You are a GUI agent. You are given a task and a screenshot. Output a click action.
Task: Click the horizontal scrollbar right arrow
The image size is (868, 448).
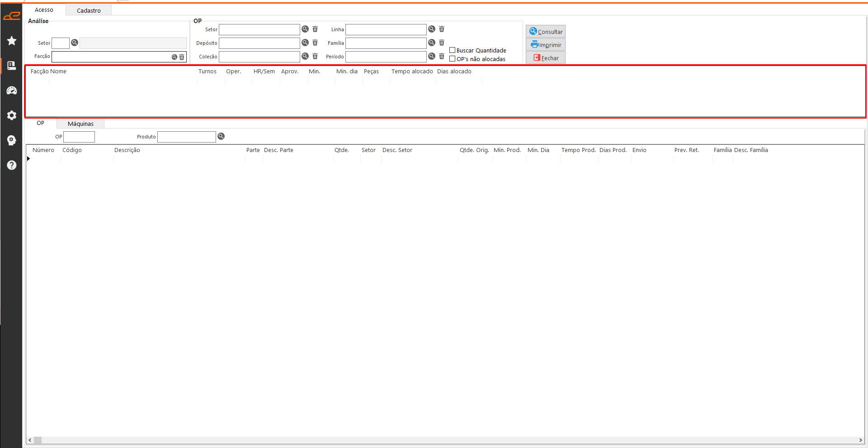[x=860, y=440]
